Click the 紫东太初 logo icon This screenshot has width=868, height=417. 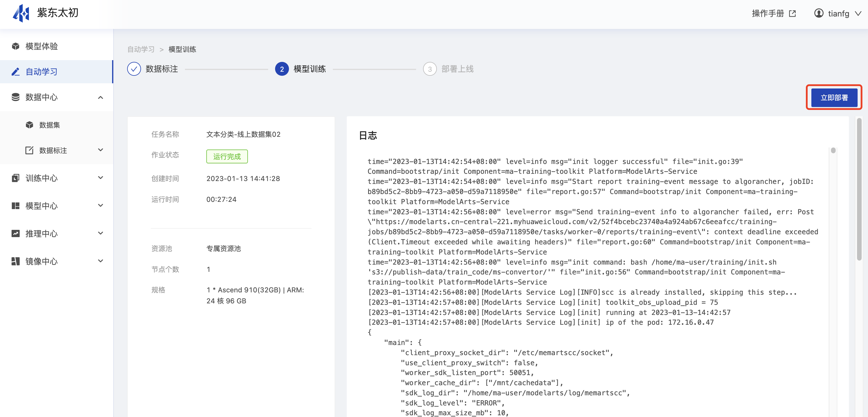(21, 13)
